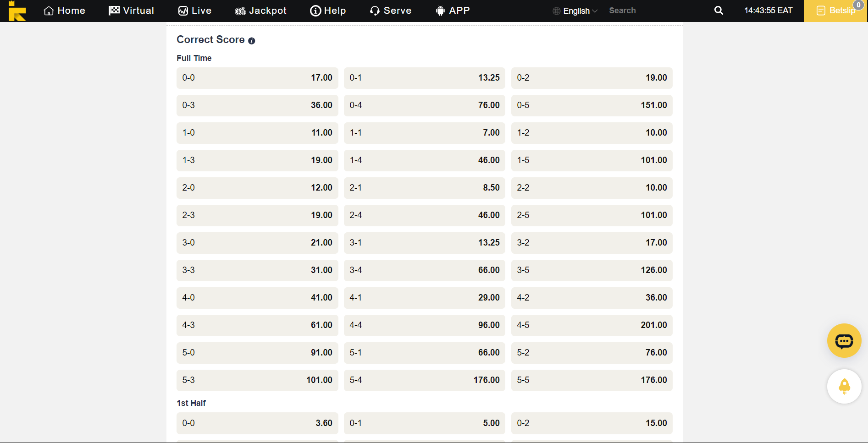Open the live chat bubble icon
This screenshot has height=443, width=868.
click(x=844, y=340)
